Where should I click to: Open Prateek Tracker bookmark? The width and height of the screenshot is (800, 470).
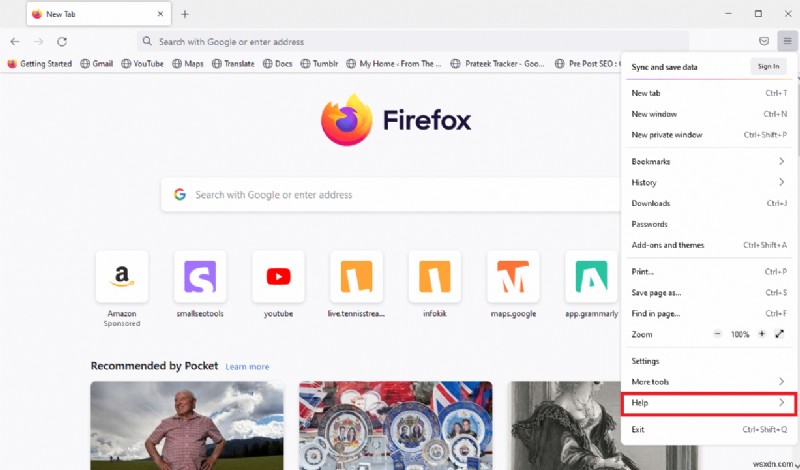(x=498, y=64)
